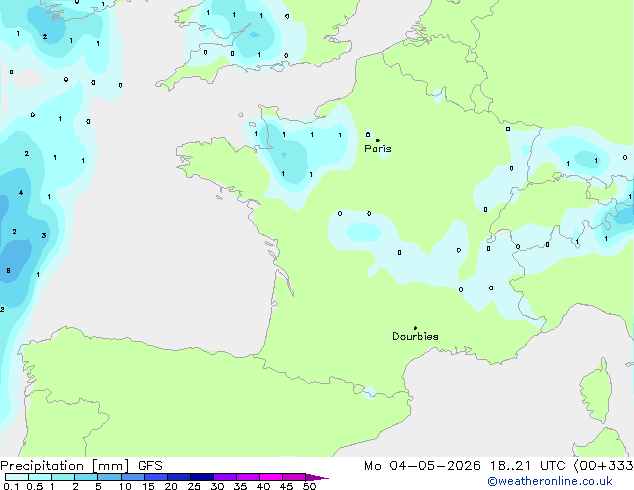Click the precipitation value 3 over the Atlantic
The height and width of the screenshot is (490, 634).
point(44,235)
